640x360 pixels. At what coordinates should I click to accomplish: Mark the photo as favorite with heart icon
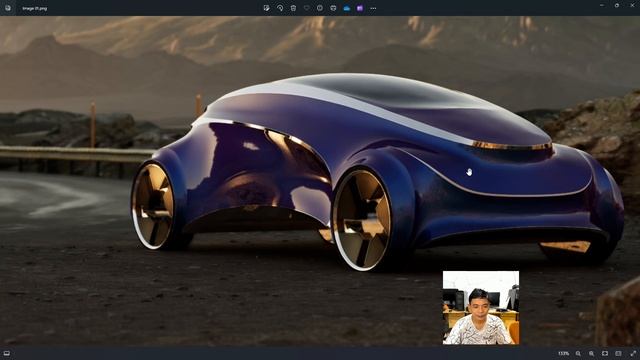pos(307,8)
